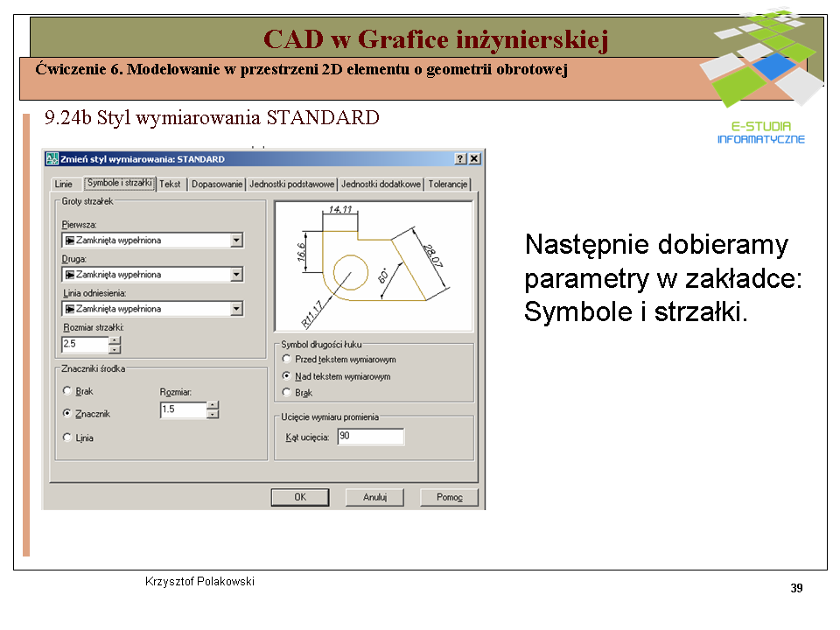Expand the Druga arrowhead dropdown
Image resolution: width=840 pixels, height=630 pixels.
click(x=236, y=274)
